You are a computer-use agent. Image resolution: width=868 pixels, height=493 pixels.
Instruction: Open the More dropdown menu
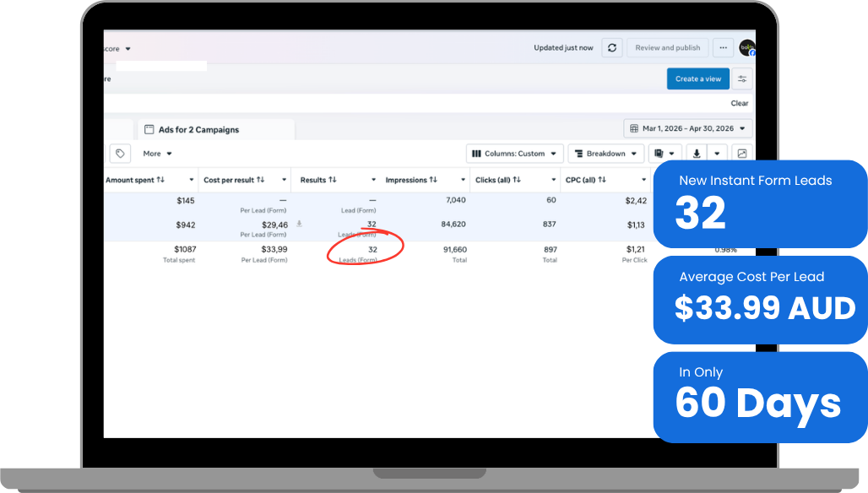pyautogui.click(x=157, y=154)
